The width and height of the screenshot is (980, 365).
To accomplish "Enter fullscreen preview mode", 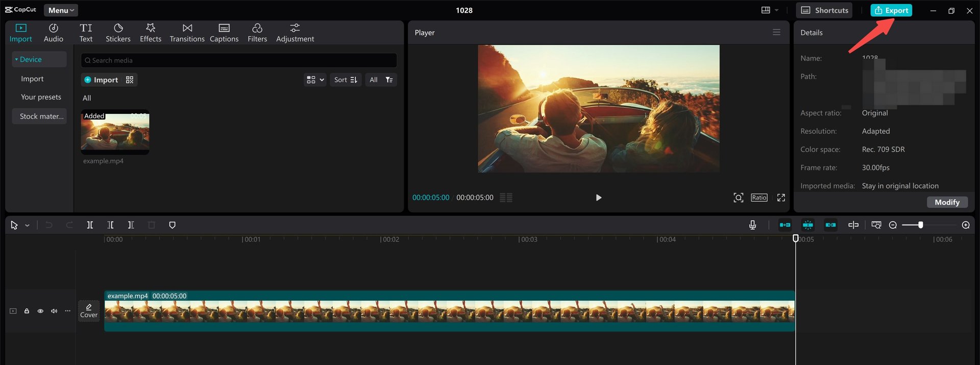I will click(781, 198).
